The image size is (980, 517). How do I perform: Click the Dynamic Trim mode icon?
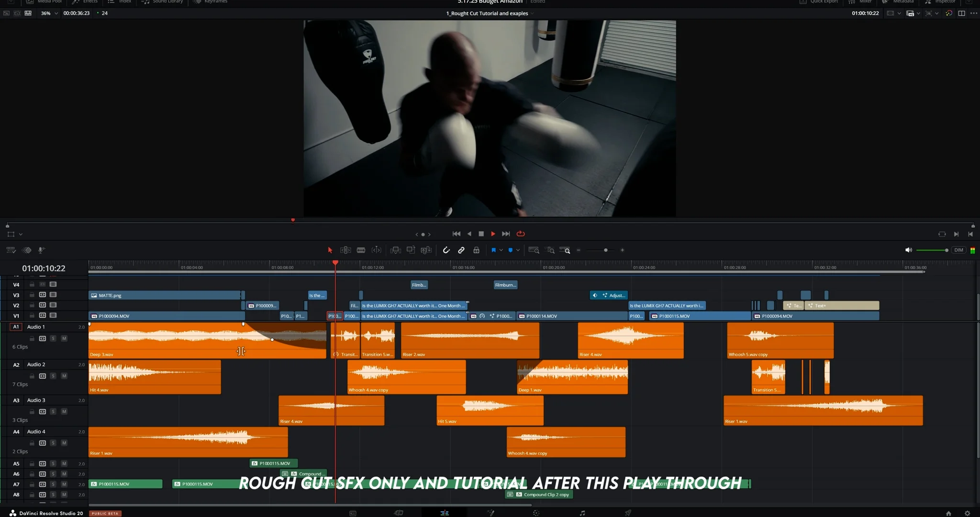click(x=377, y=250)
